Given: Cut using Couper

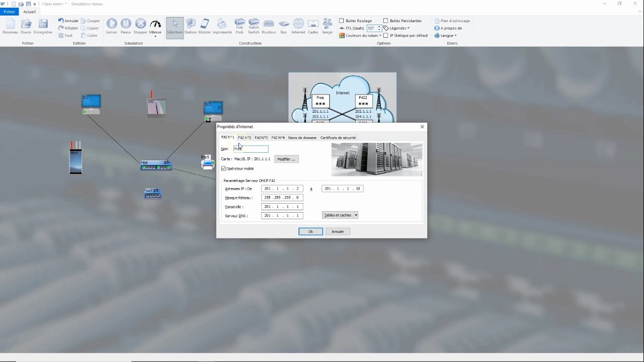Looking at the screenshot, I should (x=90, y=21).
